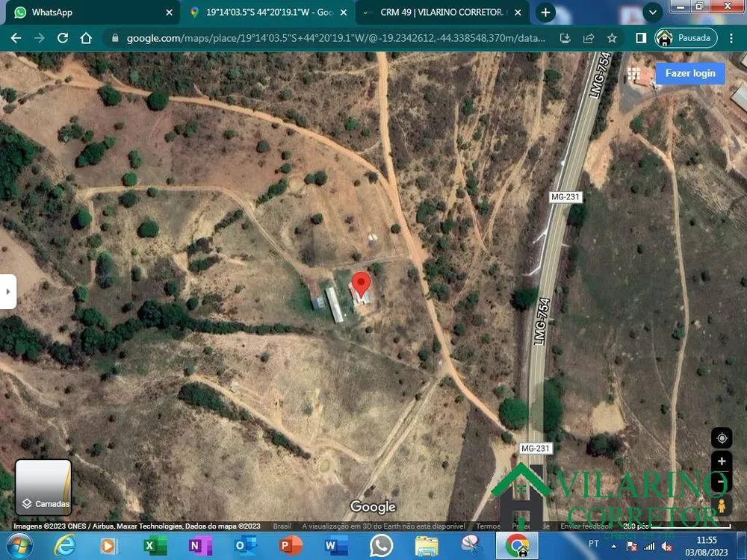The image size is (747, 560).
Task: Select the Google Maps coordinates tab
Action: tap(269, 13)
